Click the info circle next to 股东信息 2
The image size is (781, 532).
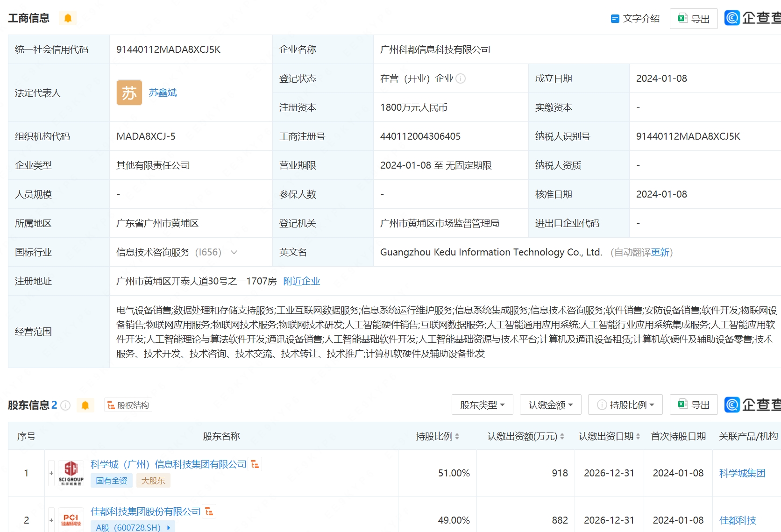tap(65, 405)
